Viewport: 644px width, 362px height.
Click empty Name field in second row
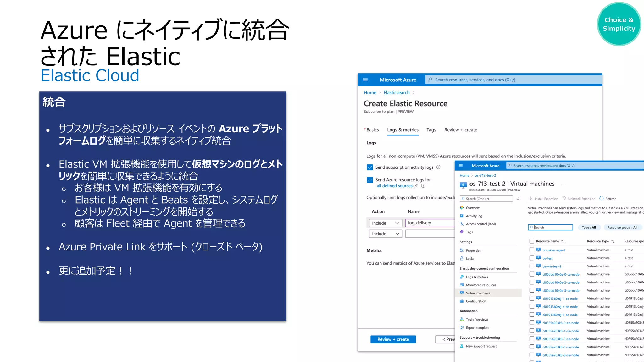(430, 234)
